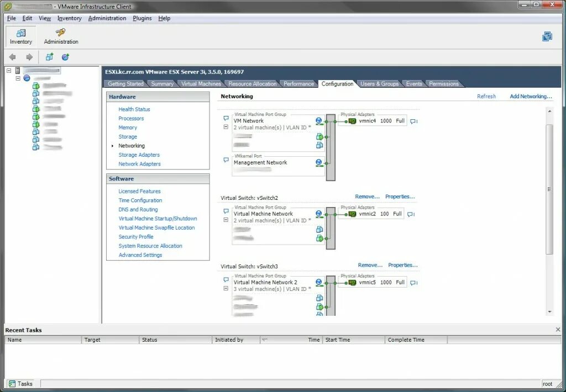Viewport: 566px width, 392px height.
Task: Open Properties for vSwitch2
Action: [400, 197]
